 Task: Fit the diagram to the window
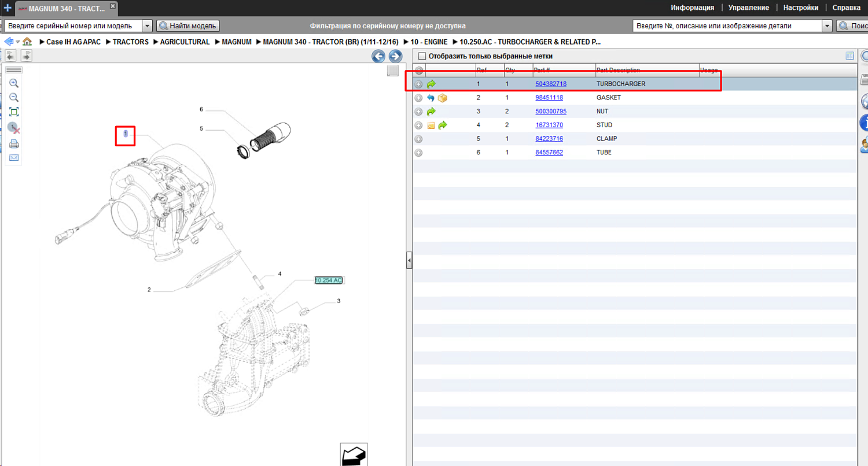[x=14, y=112]
